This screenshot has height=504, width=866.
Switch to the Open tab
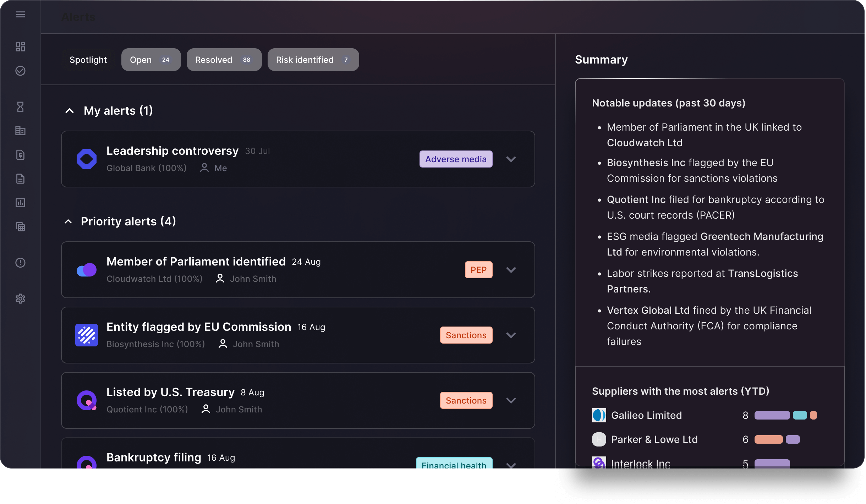pyautogui.click(x=151, y=60)
